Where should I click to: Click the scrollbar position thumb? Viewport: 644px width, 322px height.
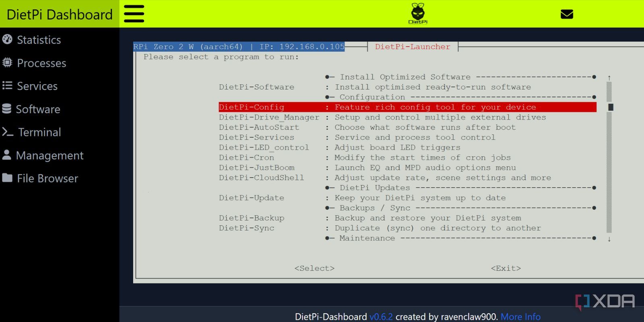click(611, 107)
